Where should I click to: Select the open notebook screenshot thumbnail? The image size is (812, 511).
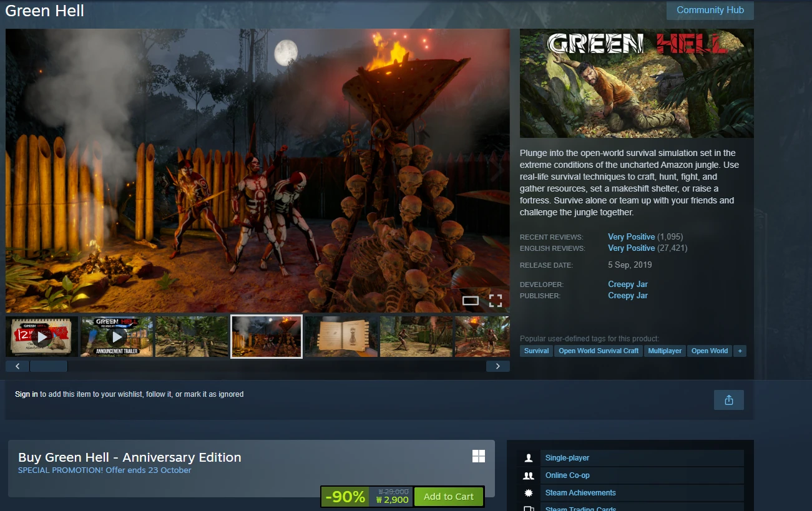[341, 336]
